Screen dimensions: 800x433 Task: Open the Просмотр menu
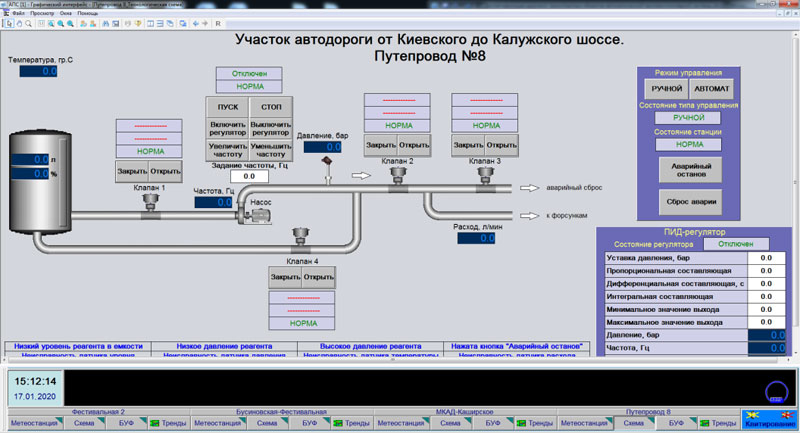[42, 13]
